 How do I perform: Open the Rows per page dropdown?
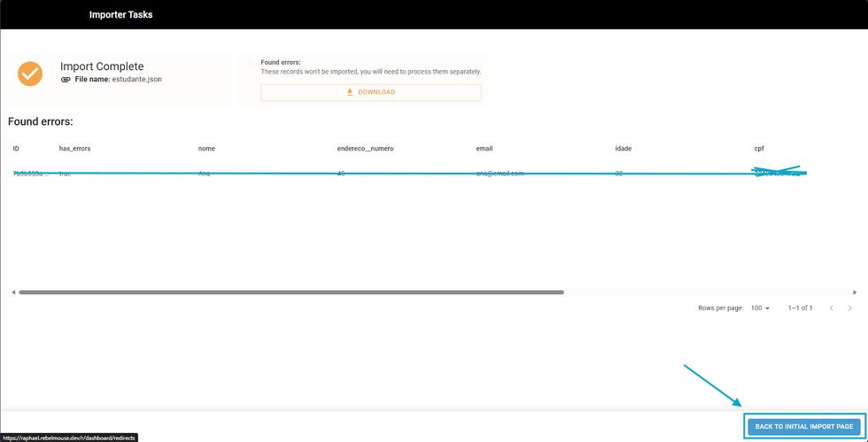coord(760,308)
